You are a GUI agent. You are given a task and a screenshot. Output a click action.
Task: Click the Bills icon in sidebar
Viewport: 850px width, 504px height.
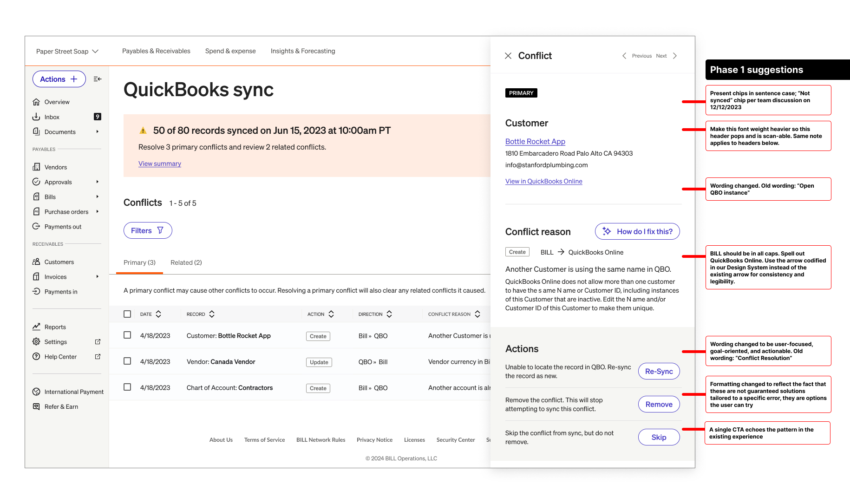[36, 196]
